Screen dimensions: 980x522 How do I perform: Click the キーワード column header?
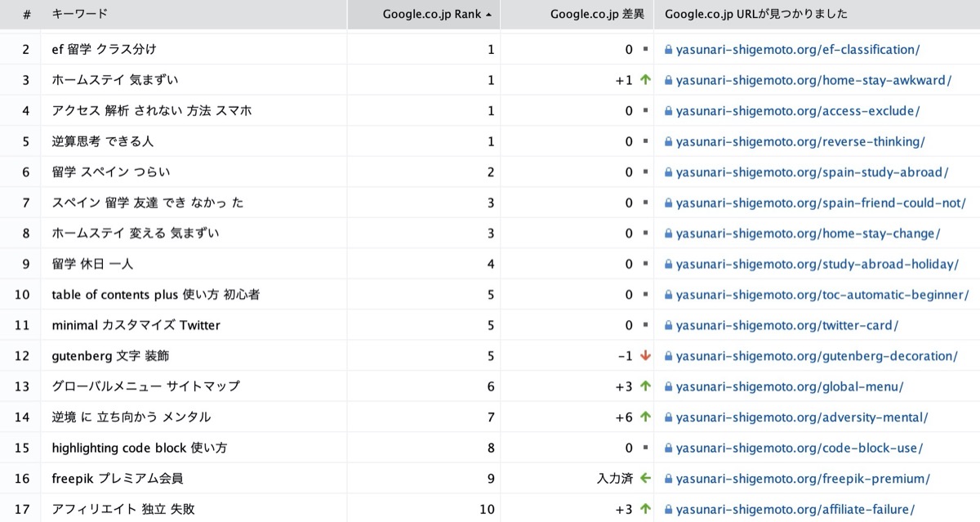[x=194, y=14]
